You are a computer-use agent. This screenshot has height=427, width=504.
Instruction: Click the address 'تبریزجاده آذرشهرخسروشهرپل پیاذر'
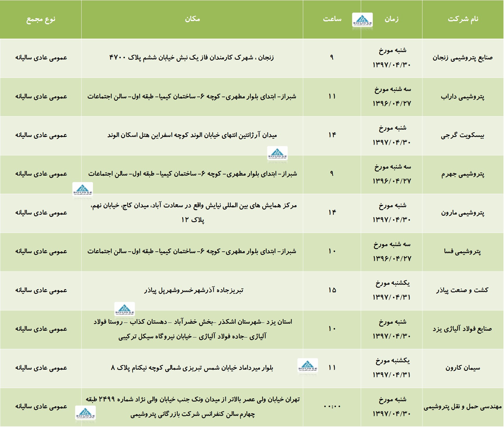click(x=194, y=290)
